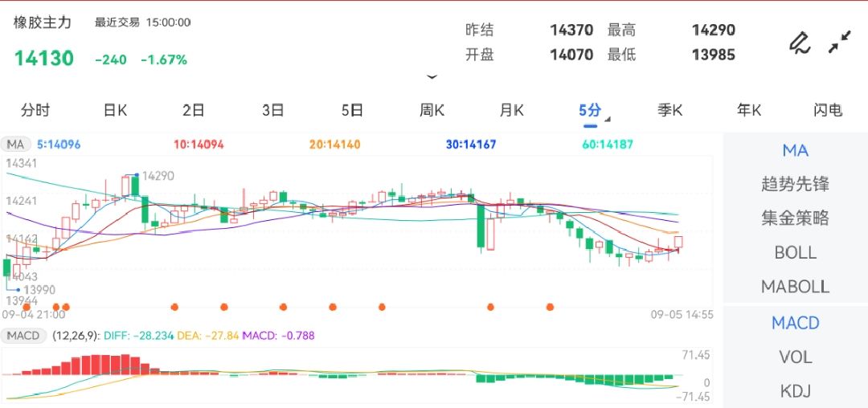
Task: Choose 集金策略 in the indicator sidebar
Action: point(796,218)
